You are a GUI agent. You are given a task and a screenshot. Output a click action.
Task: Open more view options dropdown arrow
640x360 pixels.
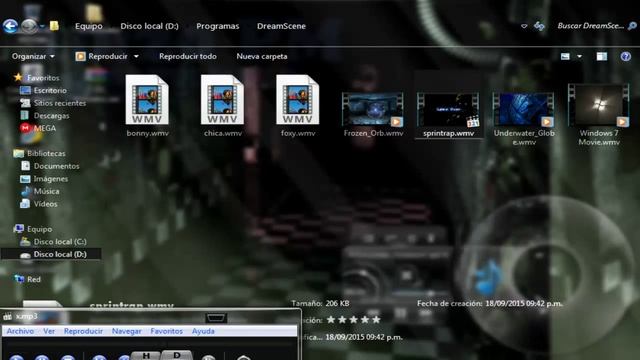point(579,56)
